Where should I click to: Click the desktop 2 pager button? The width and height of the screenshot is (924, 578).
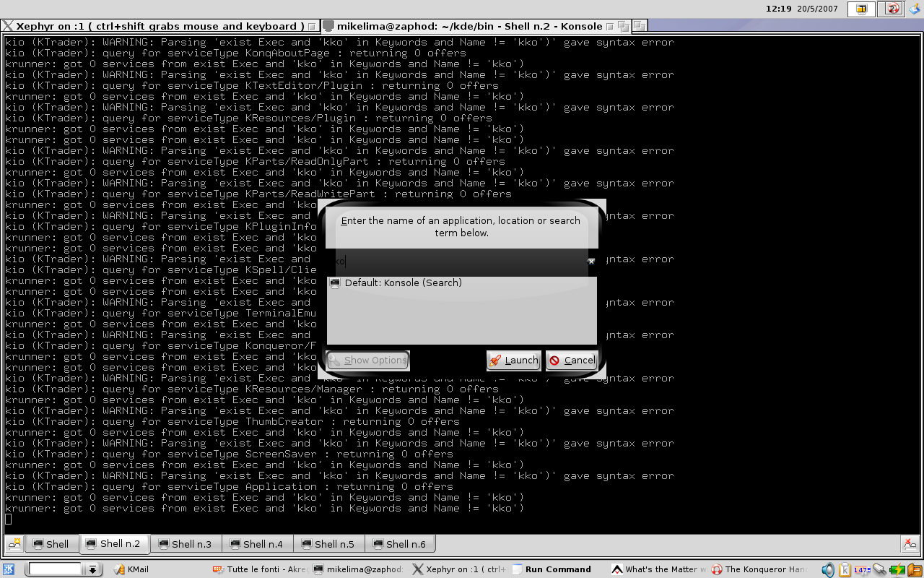[892, 9]
